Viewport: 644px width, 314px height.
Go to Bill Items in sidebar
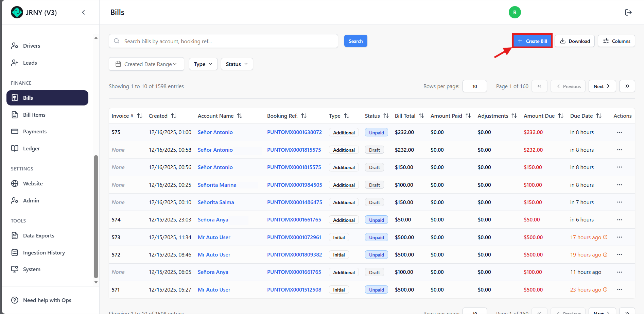(x=34, y=115)
